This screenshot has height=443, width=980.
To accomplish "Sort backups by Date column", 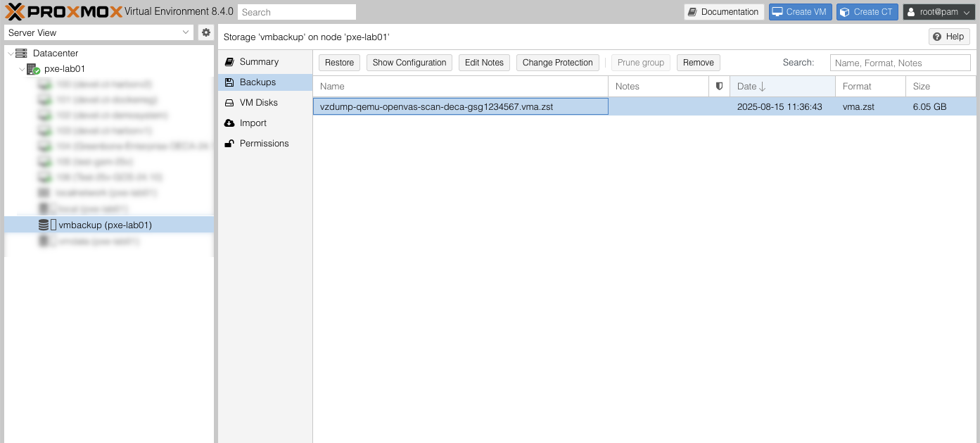I will tap(782, 87).
